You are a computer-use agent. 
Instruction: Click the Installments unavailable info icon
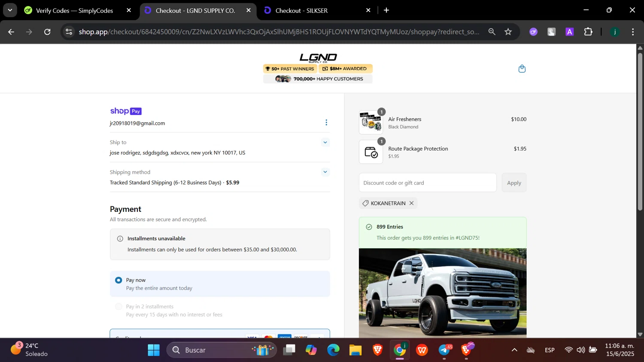[120, 239]
